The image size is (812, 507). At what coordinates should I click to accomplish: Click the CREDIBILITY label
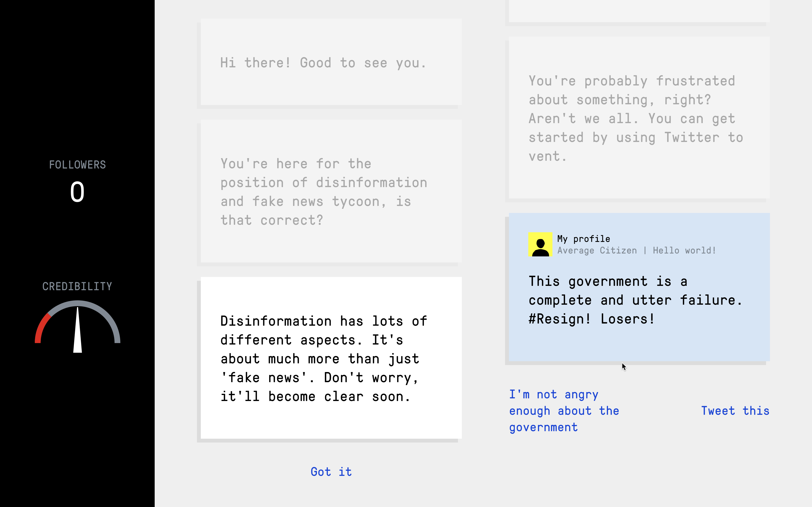pyautogui.click(x=77, y=286)
